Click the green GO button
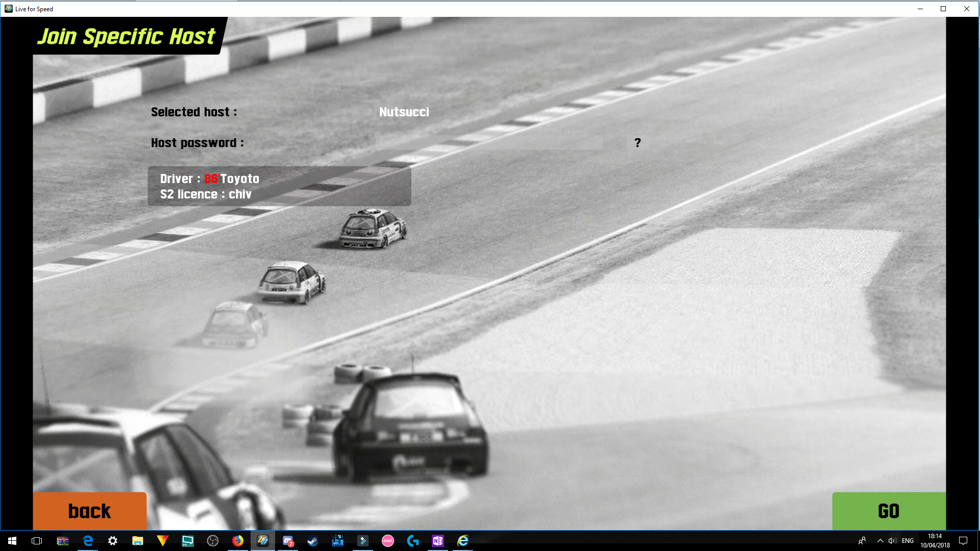The image size is (980, 551). click(x=889, y=511)
